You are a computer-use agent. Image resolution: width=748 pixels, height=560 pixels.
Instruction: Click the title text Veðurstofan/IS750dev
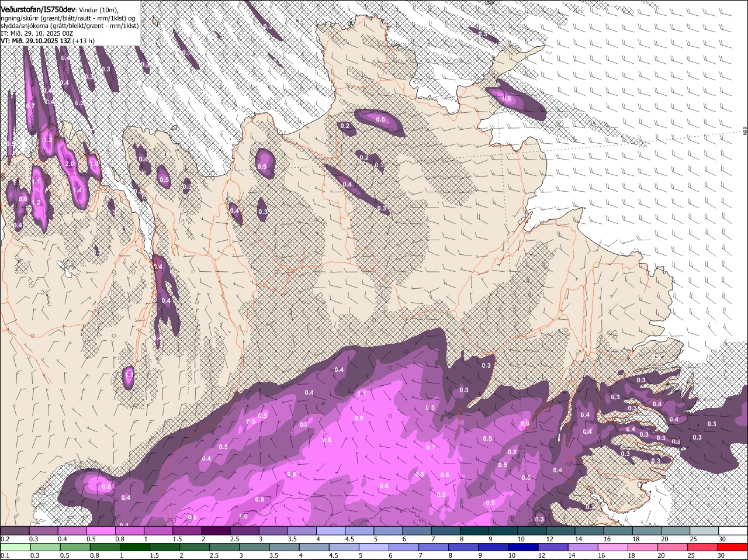(x=38, y=10)
